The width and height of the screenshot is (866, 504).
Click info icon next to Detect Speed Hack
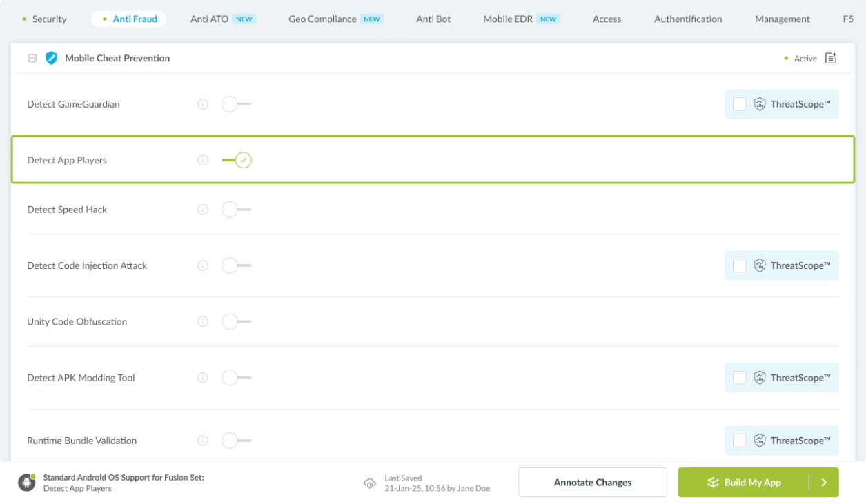203,210
